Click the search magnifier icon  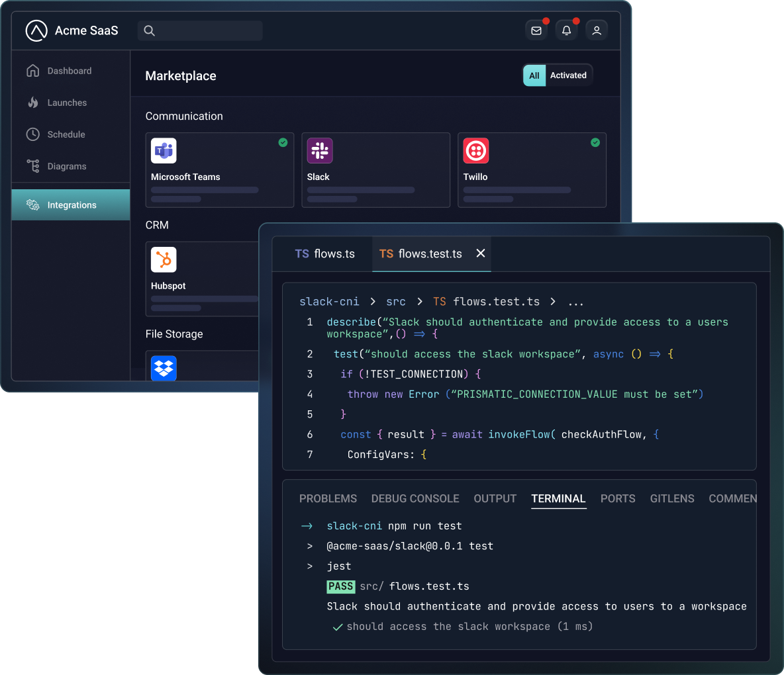point(149,30)
